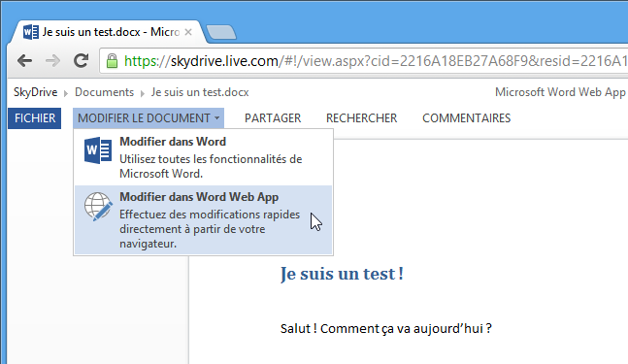Close the Je suis un test.docx tab
628x364 pixels.
point(188,32)
